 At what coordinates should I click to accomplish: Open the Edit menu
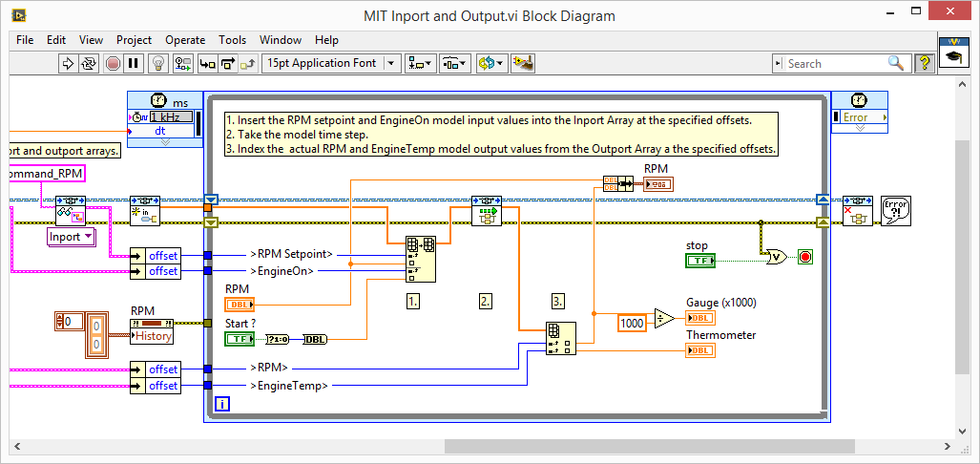tap(56, 40)
